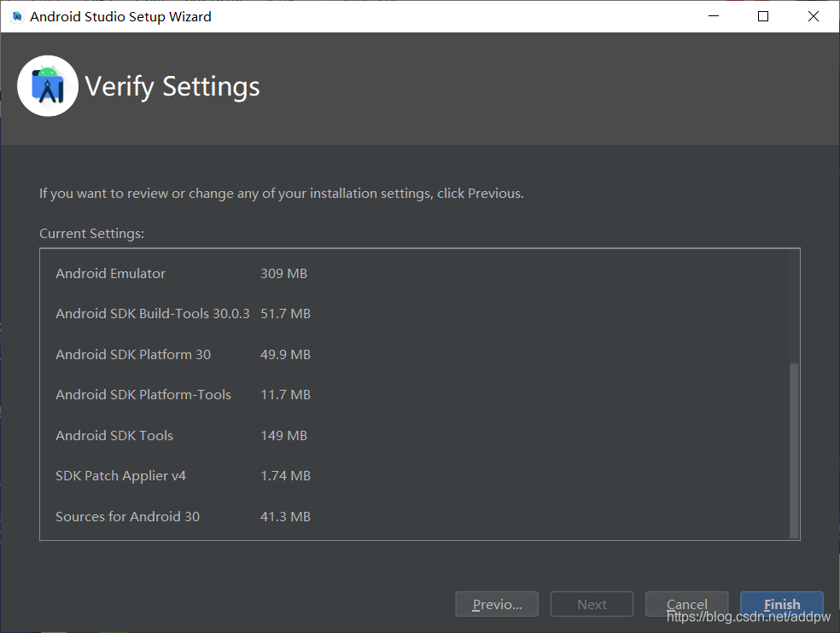Click the 41.3 MB size value
The image size is (840, 633).
click(285, 516)
